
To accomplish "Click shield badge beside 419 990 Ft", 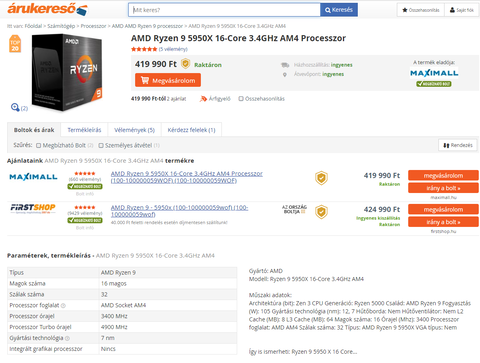I will [x=186, y=64].
